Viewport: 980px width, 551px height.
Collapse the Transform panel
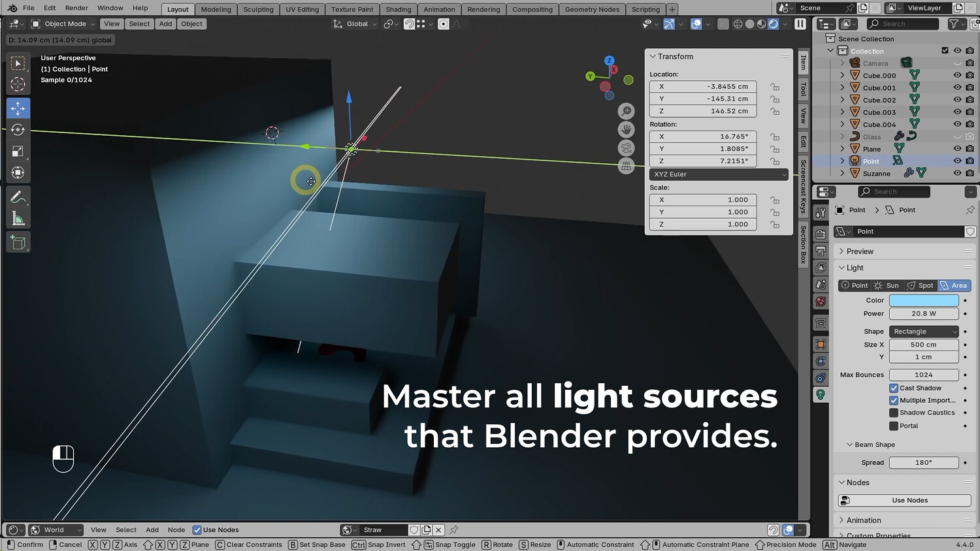(676, 57)
